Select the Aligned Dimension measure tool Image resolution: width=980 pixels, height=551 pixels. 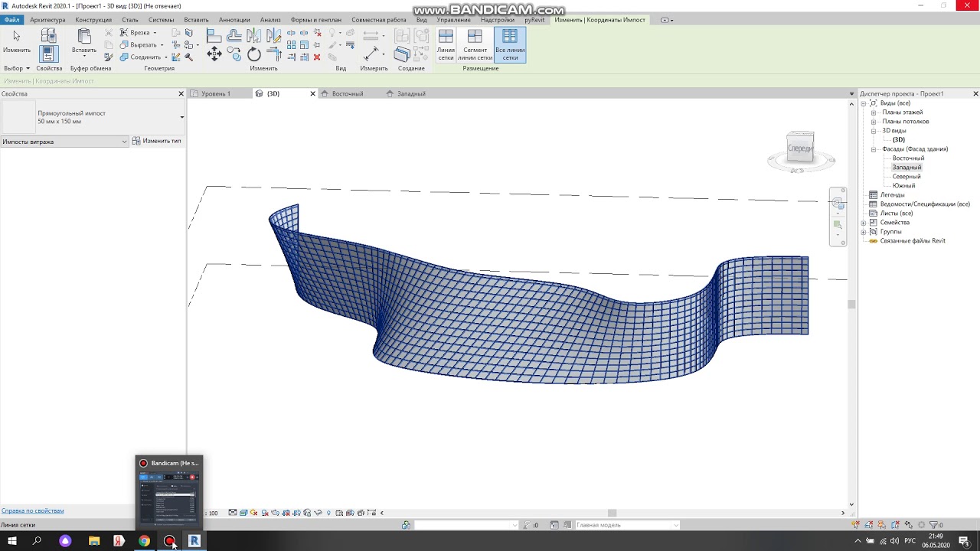coord(372,54)
